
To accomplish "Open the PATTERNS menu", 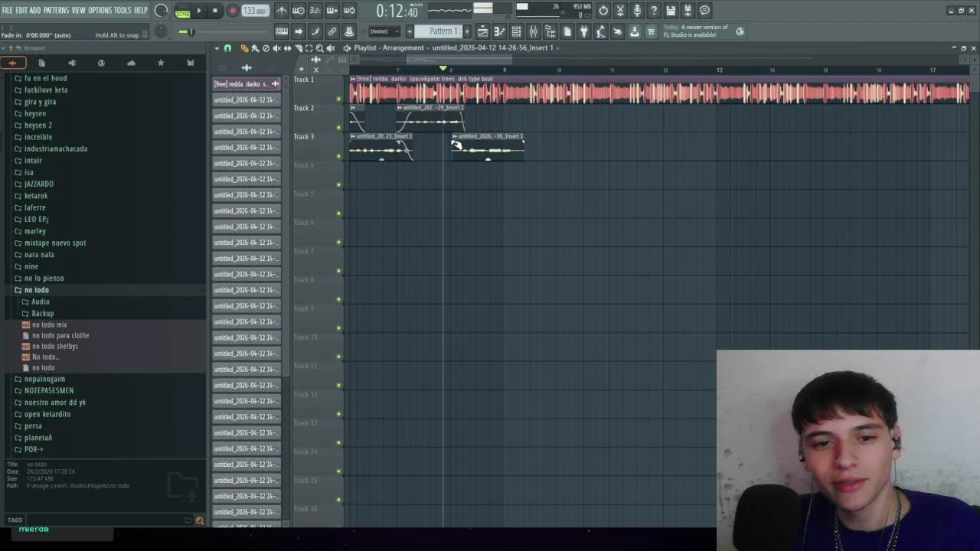I will point(56,10).
